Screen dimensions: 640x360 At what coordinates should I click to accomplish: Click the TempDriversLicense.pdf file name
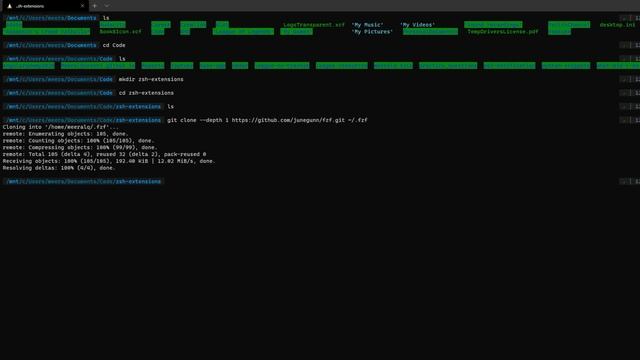tap(502, 31)
